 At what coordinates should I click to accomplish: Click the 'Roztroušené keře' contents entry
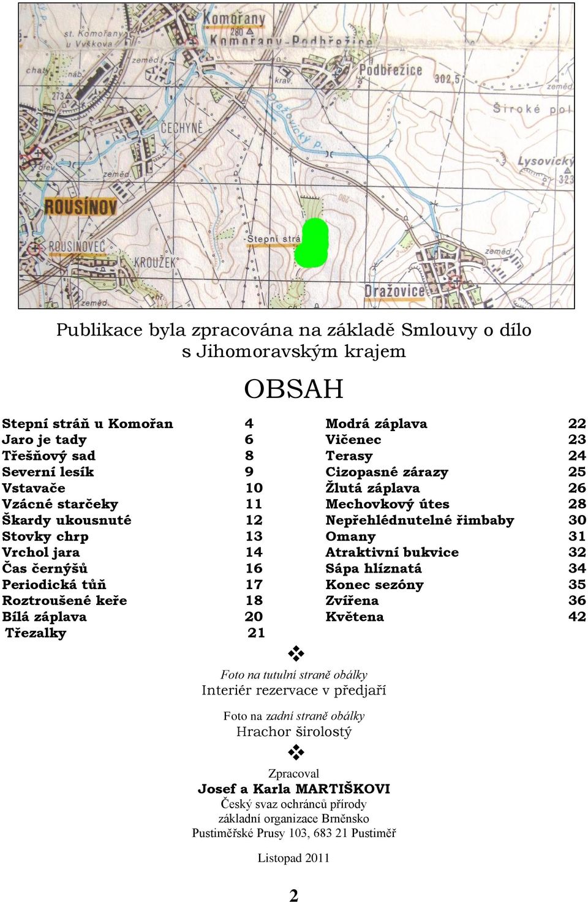(64, 601)
